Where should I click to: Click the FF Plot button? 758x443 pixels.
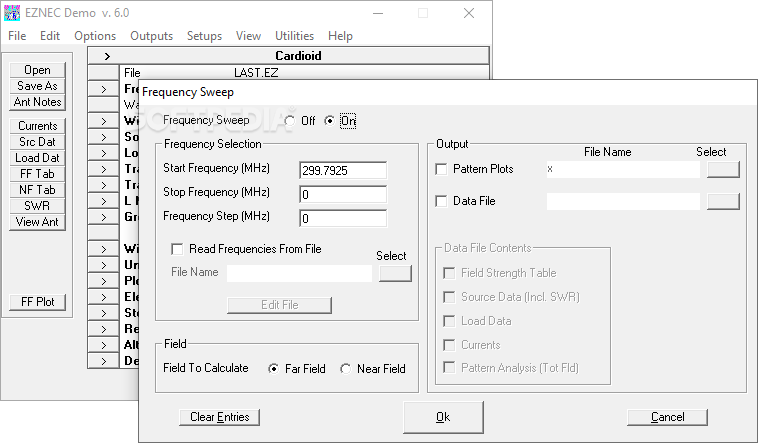[37, 302]
